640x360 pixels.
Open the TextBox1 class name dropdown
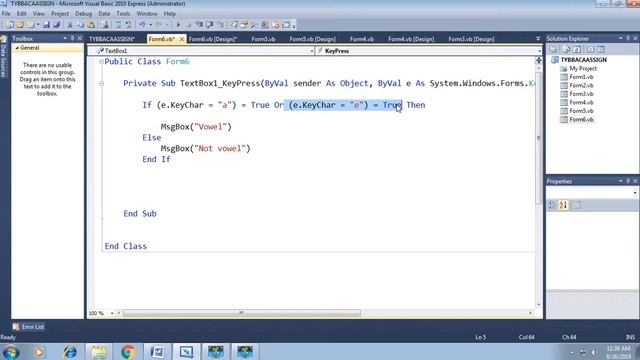[x=311, y=51]
